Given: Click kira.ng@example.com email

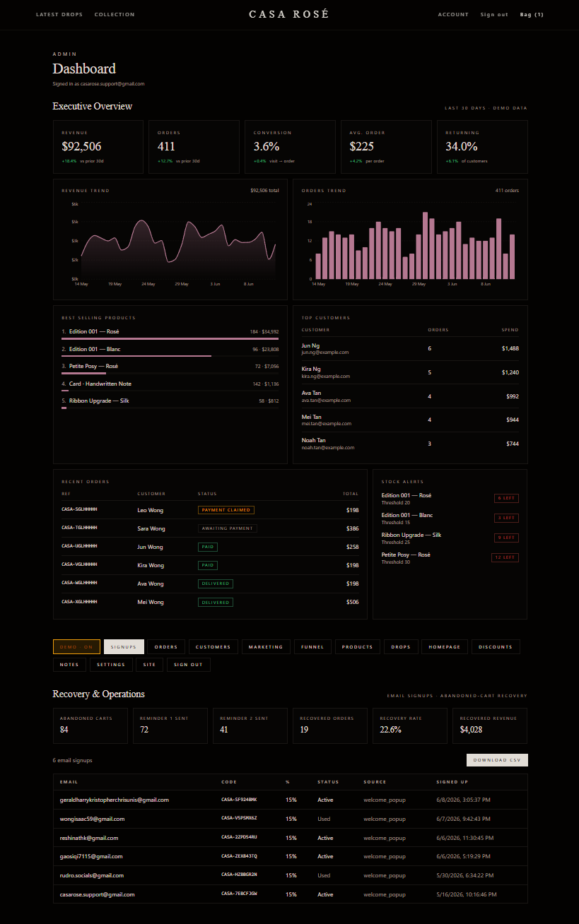Looking at the screenshot, I should (x=326, y=377).
